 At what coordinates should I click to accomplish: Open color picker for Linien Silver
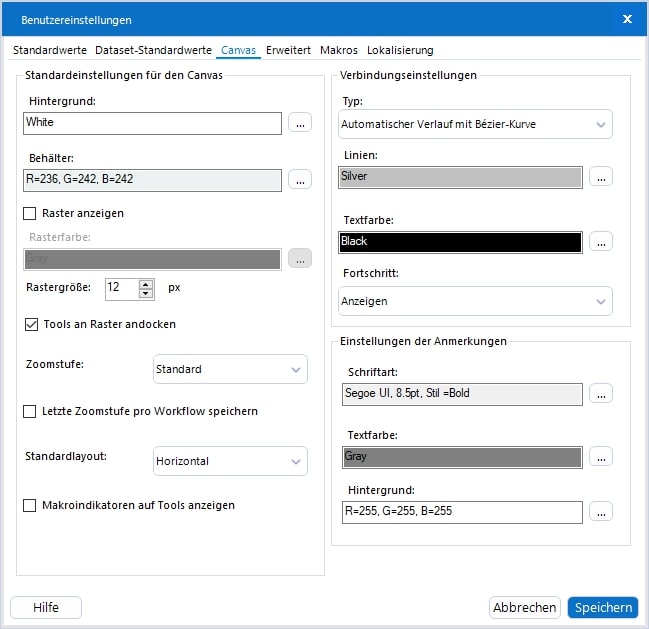click(x=600, y=177)
